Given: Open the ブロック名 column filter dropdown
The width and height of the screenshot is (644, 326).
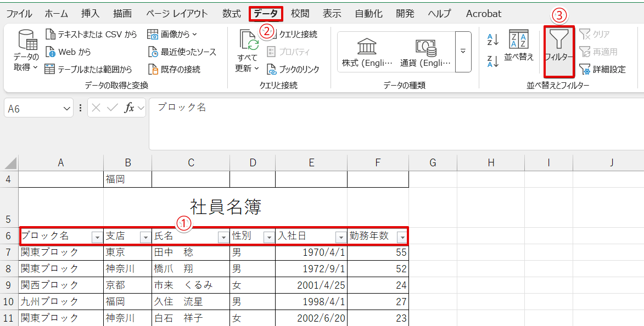Looking at the screenshot, I should (97, 237).
